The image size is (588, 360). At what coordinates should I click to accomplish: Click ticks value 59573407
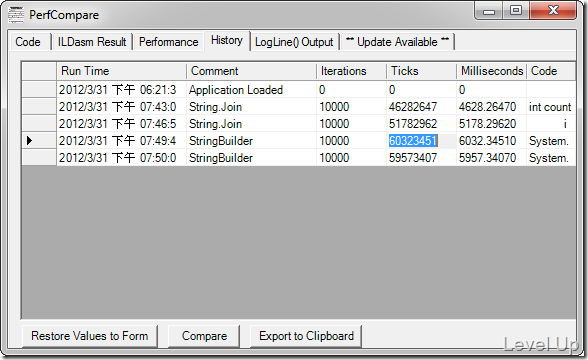(421, 158)
